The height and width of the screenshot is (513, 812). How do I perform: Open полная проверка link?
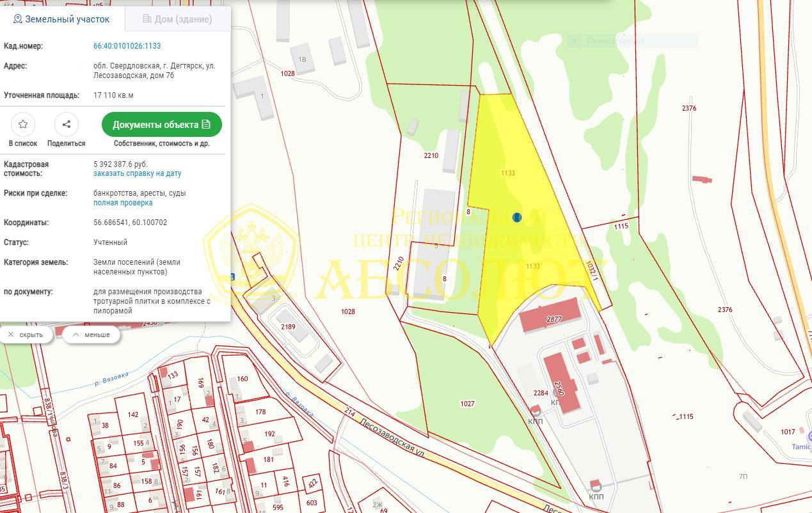point(123,203)
